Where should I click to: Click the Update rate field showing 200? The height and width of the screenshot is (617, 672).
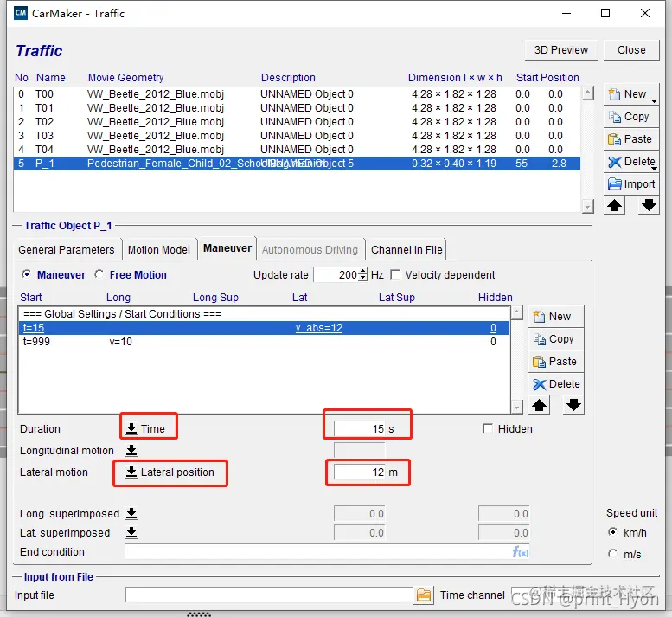tap(336, 275)
